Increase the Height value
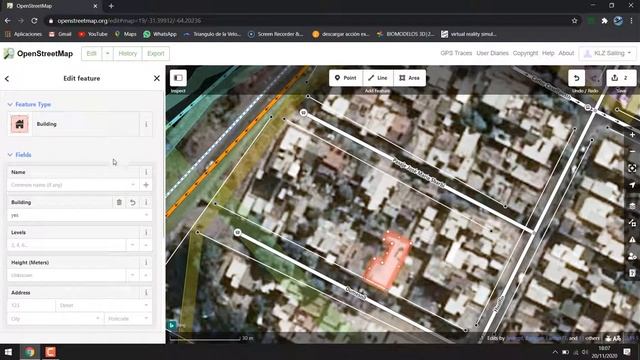Image resolution: width=640 pixels, height=360 pixels. click(146, 276)
